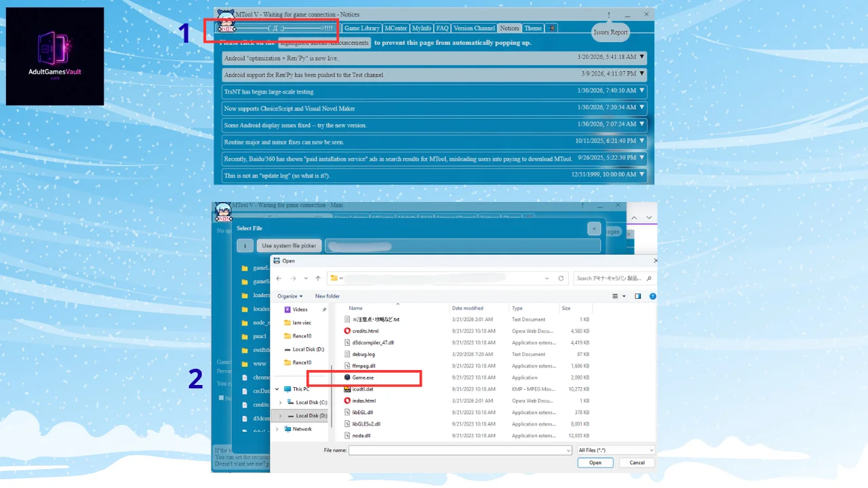The image size is (868, 488).
Task: Select the Notices tab
Action: [x=509, y=28]
